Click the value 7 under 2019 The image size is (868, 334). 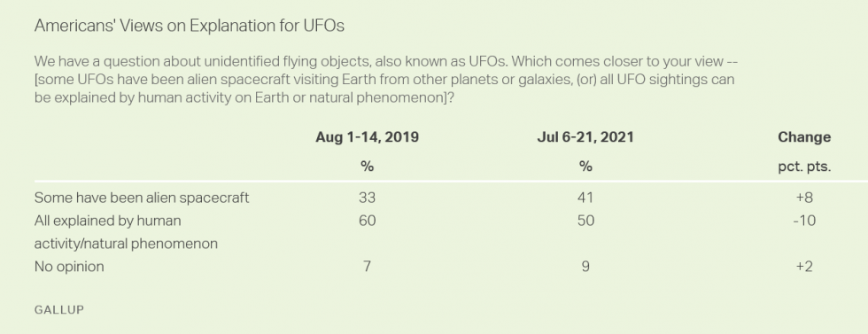(x=367, y=267)
